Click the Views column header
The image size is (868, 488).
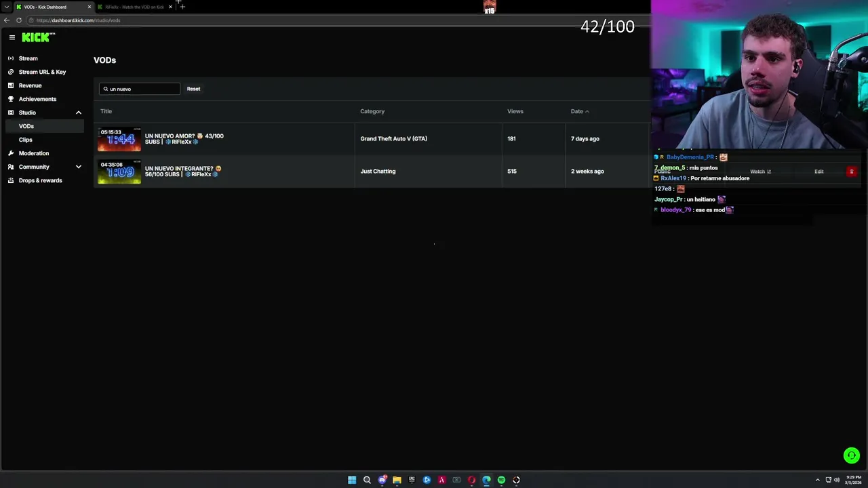[515, 111]
